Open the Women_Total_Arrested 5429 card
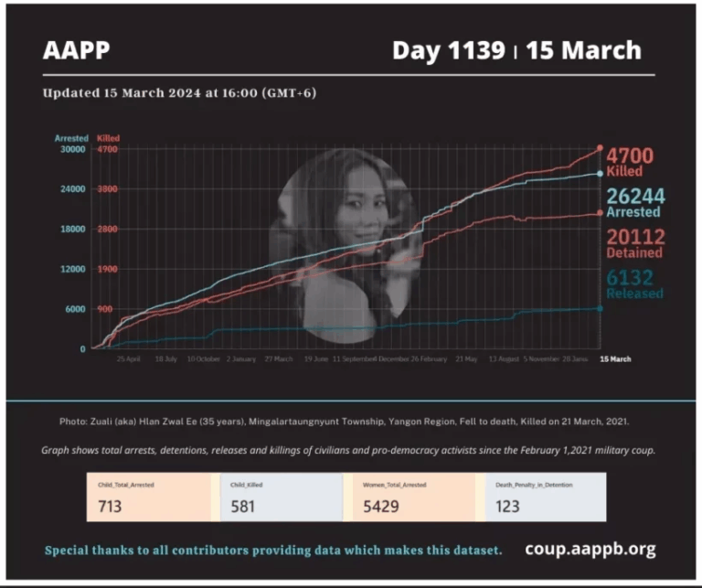 (x=413, y=497)
